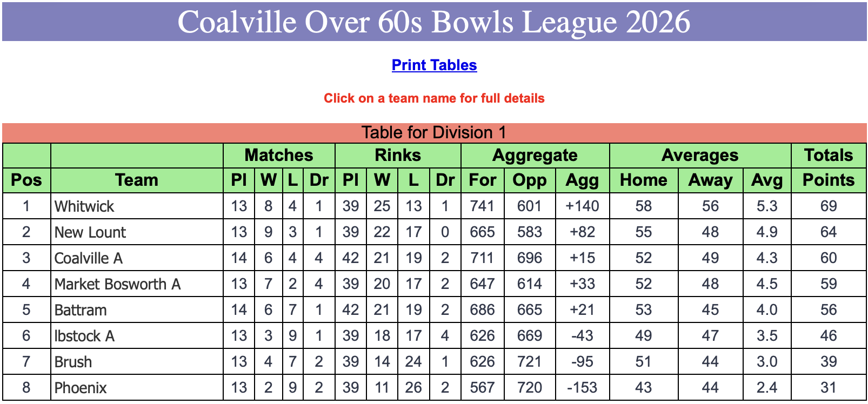This screenshot has height=404, width=868.
Task: Open Battram team details
Action: pyautogui.click(x=81, y=310)
